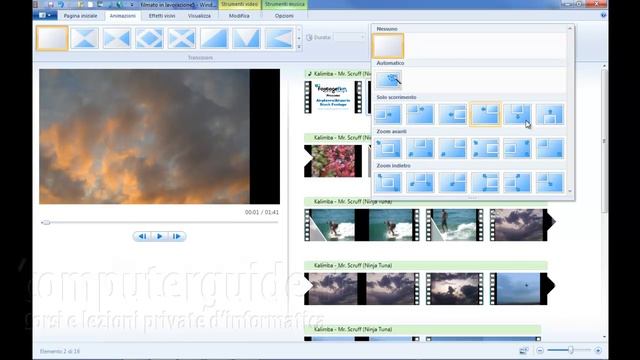Viewport: 640px width, 360px height.
Task: Apply the first Zoom avanti effect
Action: click(388, 148)
